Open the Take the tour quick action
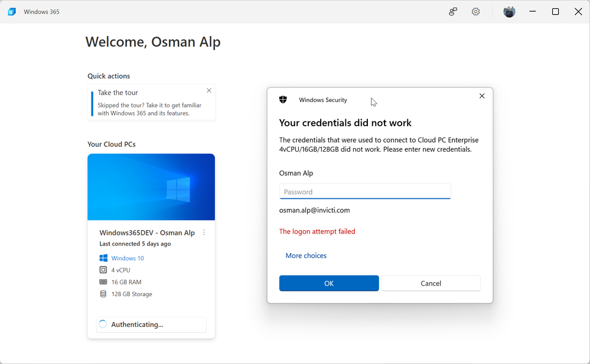The height and width of the screenshot is (364, 590). 152,102
